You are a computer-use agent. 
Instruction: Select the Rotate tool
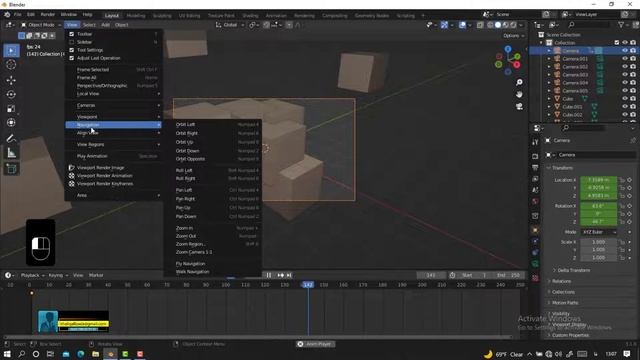tap(11, 94)
